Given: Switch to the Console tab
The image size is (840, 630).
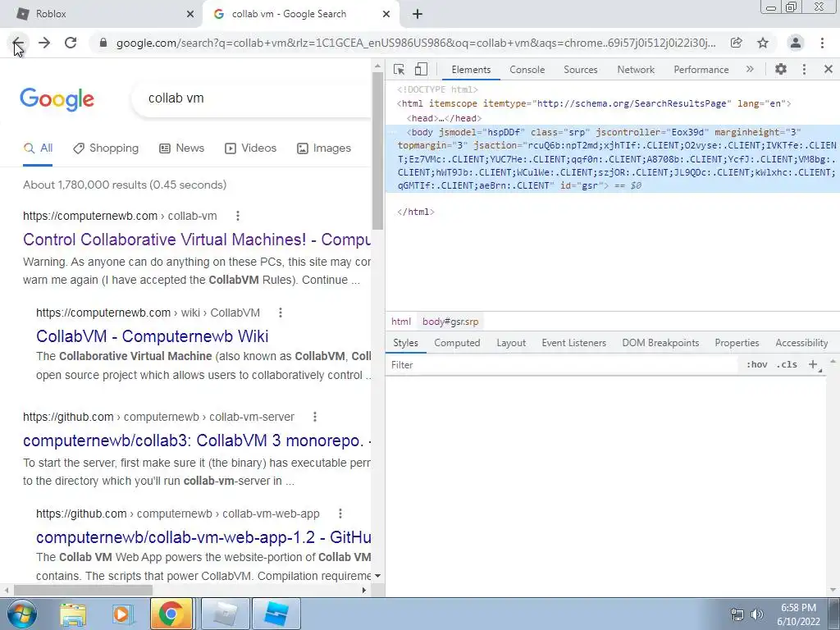Looking at the screenshot, I should (x=527, y=70).
